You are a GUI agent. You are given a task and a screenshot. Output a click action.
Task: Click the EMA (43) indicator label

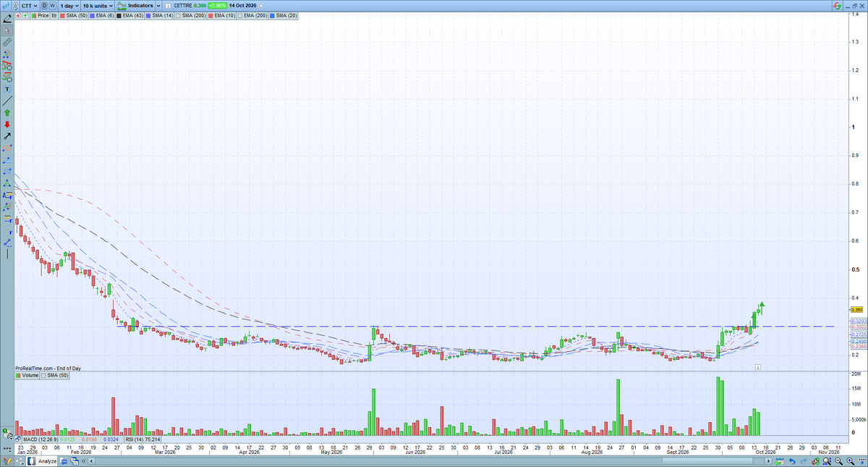(129, 15)
